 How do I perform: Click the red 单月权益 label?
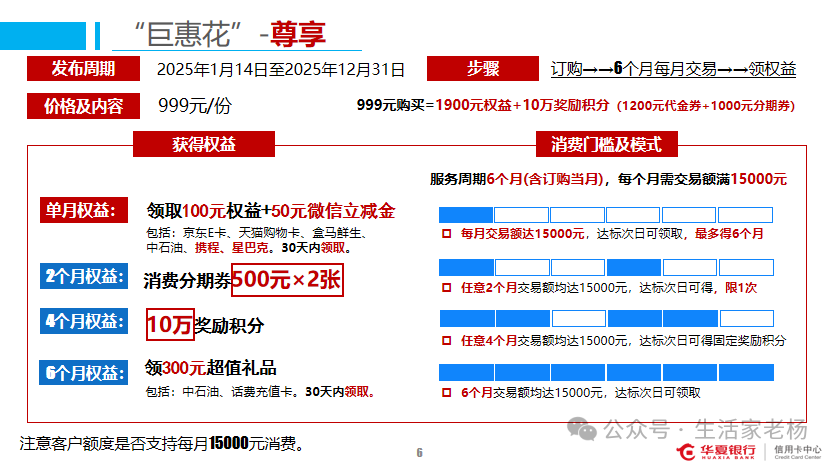pyautogui.click(x=84, y=210)
